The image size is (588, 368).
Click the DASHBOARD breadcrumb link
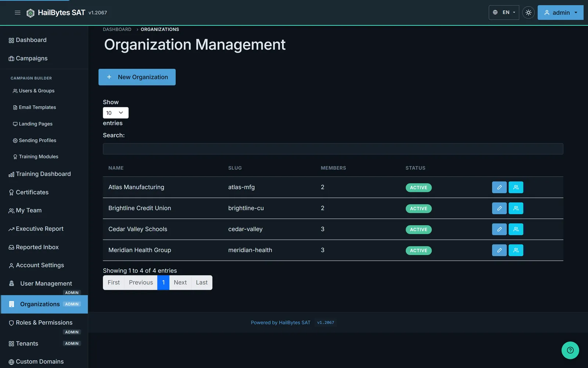[x=117, y=29]
